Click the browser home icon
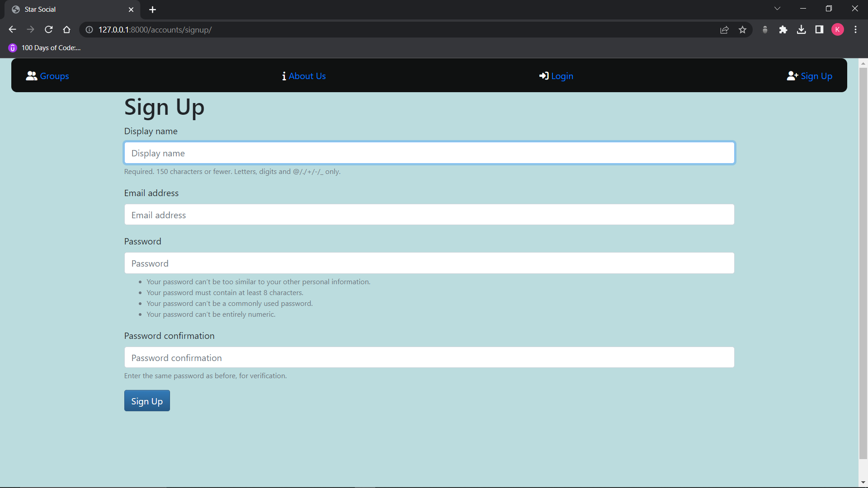Viewport: 868px width, 488px height. pyautogui.click(x=67, y=30)
